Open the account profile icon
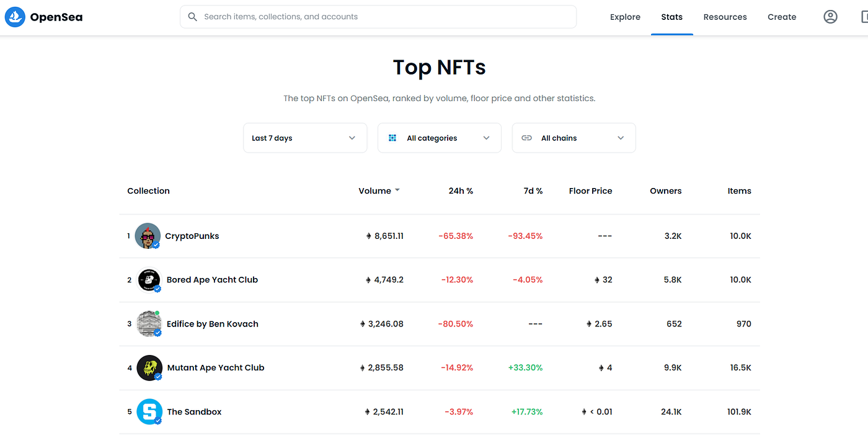 [830, 17]
